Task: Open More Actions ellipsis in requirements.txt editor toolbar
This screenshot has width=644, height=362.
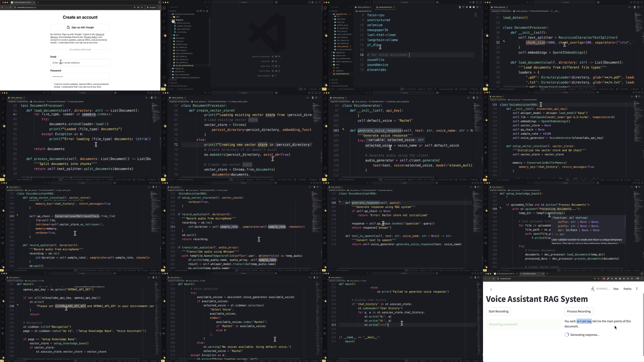Action: (481, 7)
